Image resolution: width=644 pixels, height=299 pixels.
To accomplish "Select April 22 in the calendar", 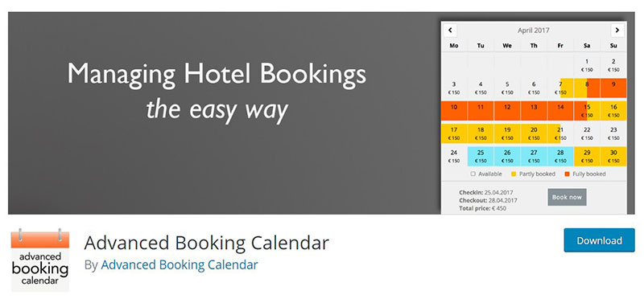I will pyautogui.click(x=587, y=133).
